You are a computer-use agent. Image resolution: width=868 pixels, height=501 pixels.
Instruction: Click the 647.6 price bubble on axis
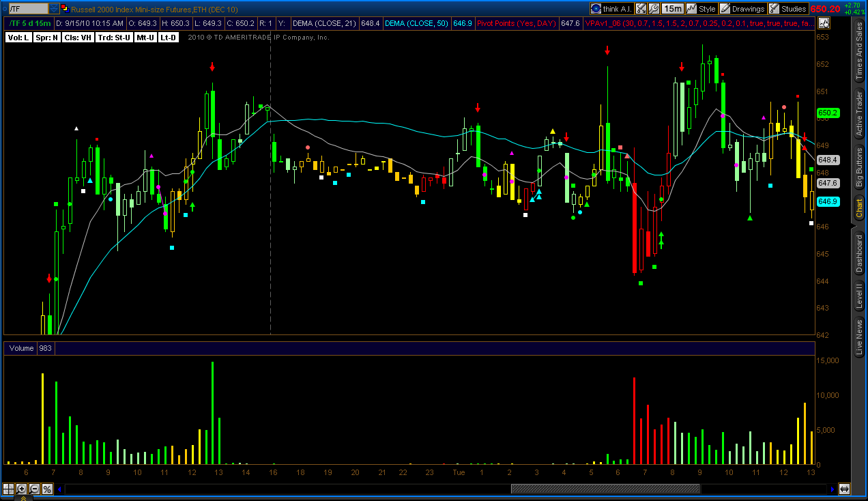tap(828, 183)
